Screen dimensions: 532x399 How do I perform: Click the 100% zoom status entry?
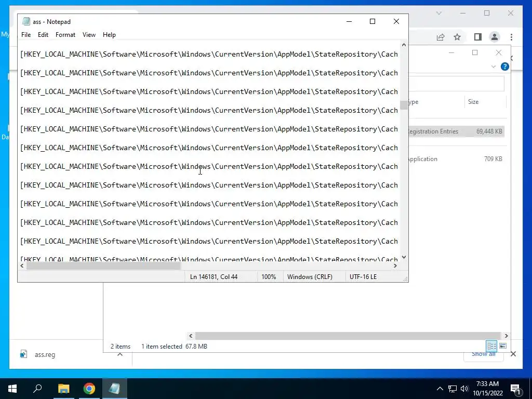pyautogui.click(x=269, y=277)
